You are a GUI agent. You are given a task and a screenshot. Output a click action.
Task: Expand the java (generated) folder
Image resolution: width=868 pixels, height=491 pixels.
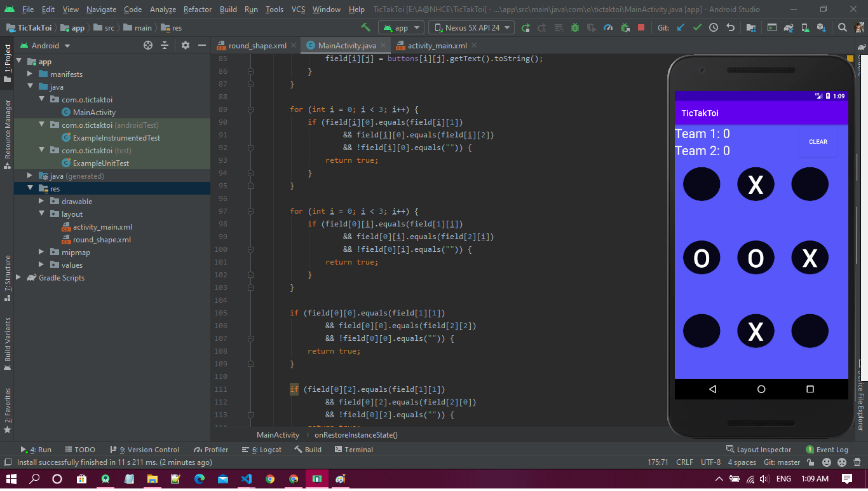[x=30, y=176]
